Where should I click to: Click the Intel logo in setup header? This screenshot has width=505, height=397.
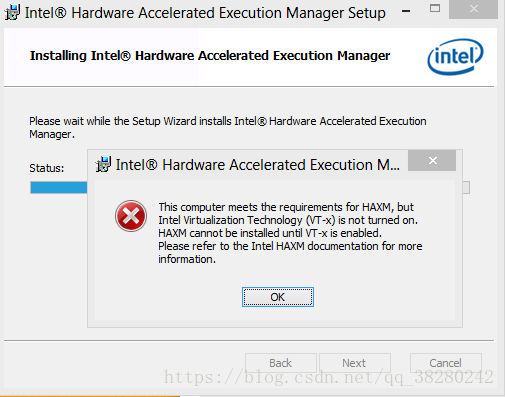[455, 57]
